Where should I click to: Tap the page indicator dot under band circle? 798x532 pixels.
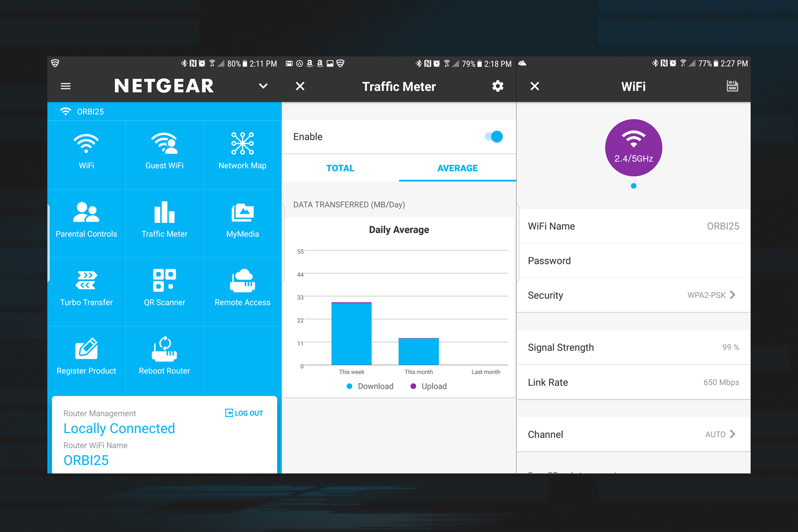point(634,186)
